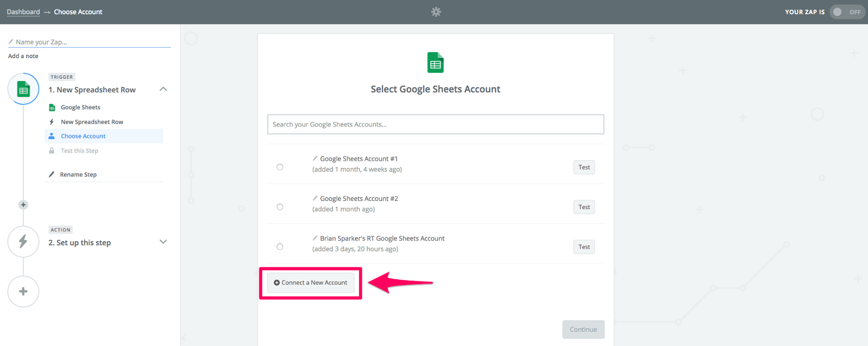This screenshot has height=346, width=868.
Task: Click the pencil icon next to Rename Step
Action: click(52, 174)
